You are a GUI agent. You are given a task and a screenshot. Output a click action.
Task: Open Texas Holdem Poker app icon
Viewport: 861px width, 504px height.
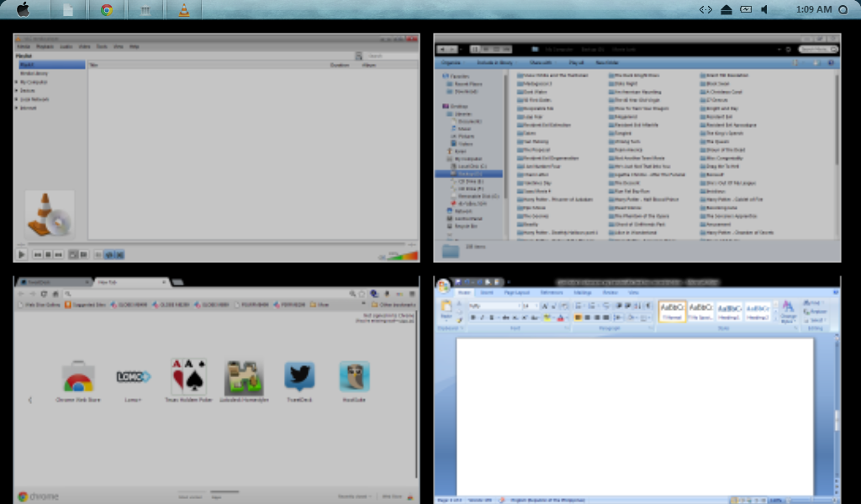(188, 377)
